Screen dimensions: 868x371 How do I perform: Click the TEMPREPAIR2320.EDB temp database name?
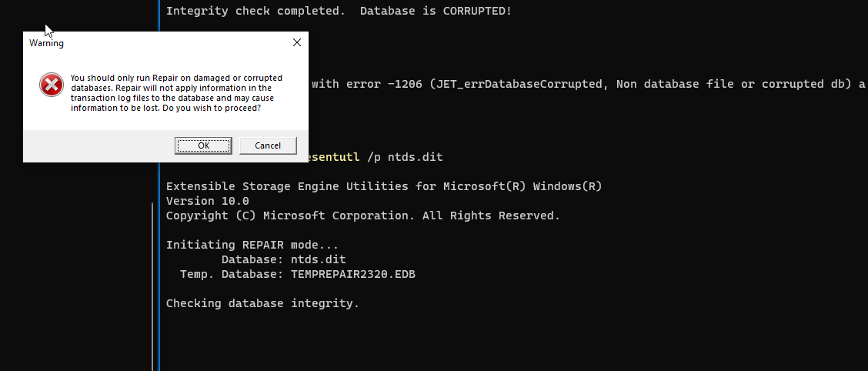point(352,274)
